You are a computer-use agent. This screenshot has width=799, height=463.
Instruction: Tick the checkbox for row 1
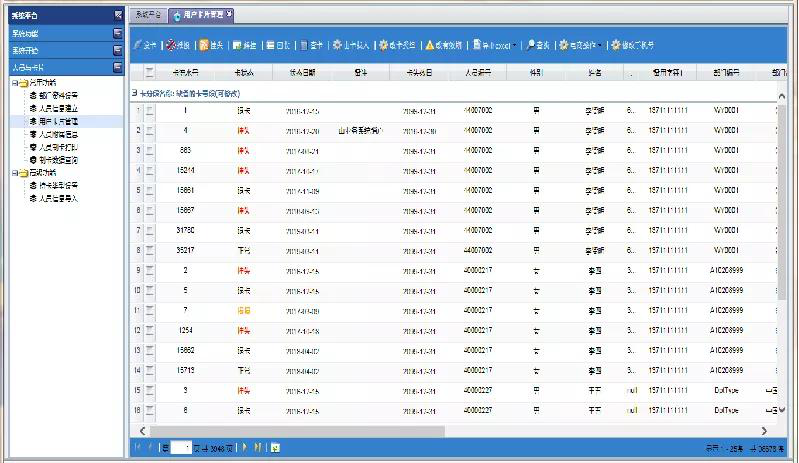(150, 111)
